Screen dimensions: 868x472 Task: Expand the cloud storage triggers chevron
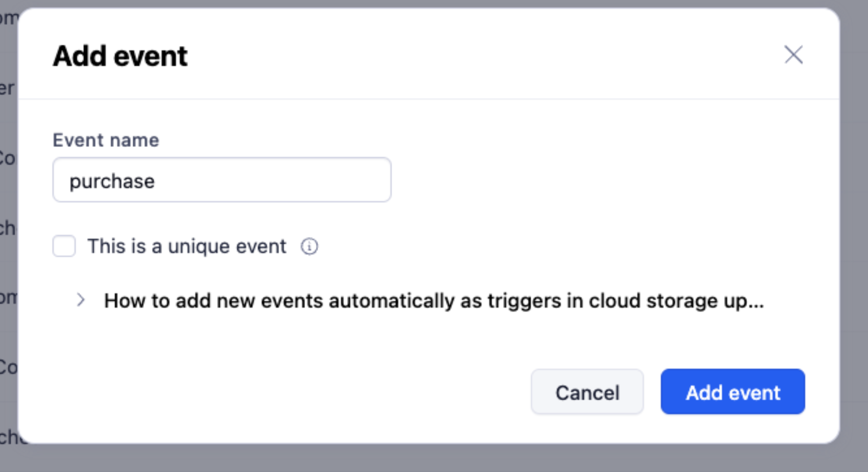point(81,300)
